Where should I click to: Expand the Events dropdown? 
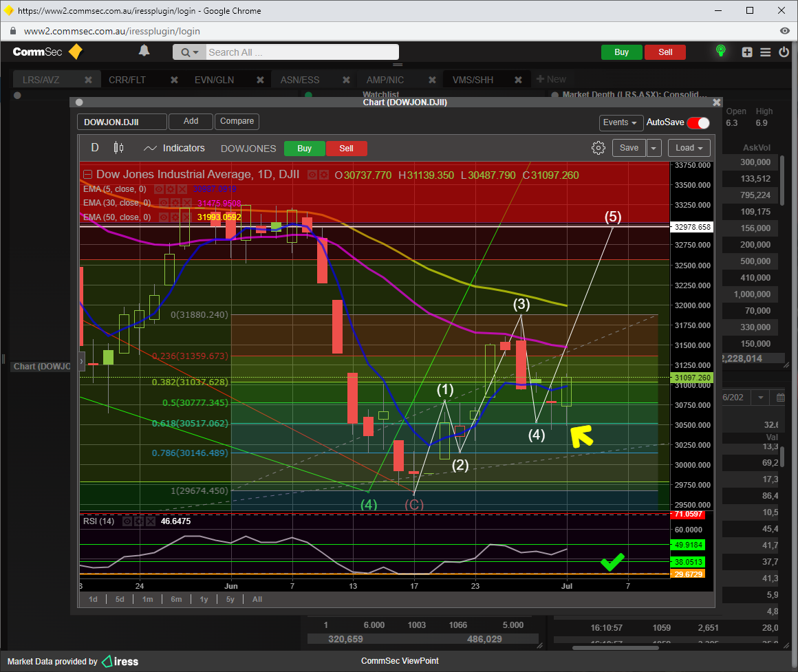click(x=621, y=122)
